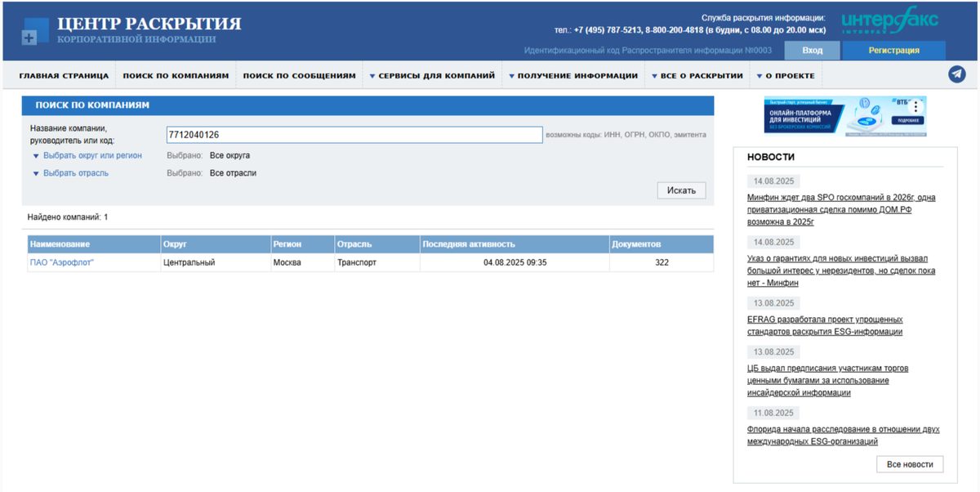Viewport: 980px width, 492px height.
Task: Click the disclosure center logo icon
Action: 34,30
